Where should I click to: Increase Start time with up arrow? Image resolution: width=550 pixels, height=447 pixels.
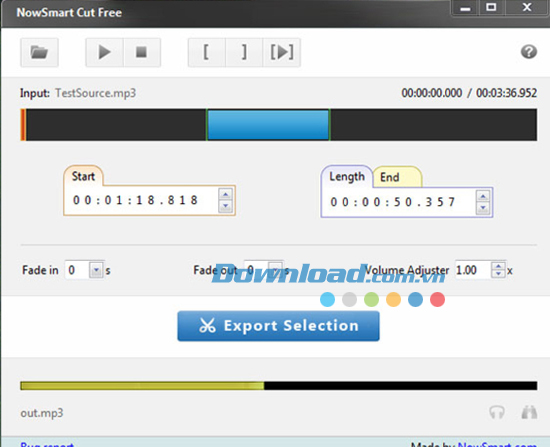click(225, 194)
